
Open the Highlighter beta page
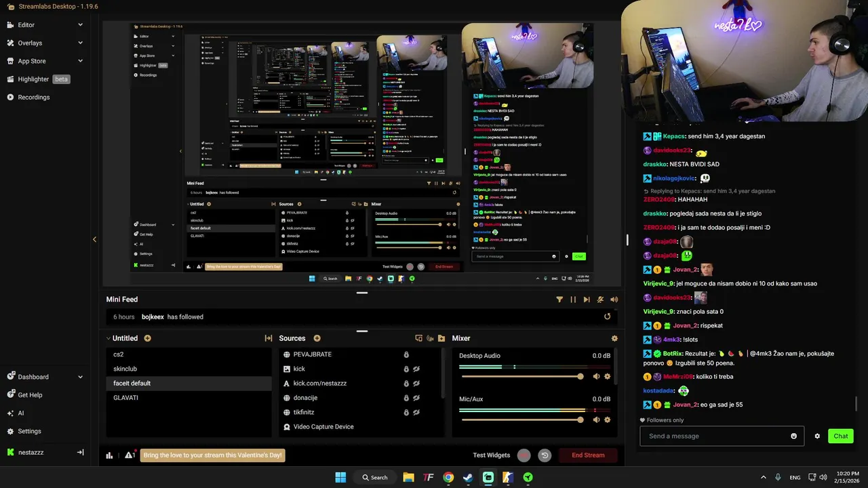coord(38,79)
